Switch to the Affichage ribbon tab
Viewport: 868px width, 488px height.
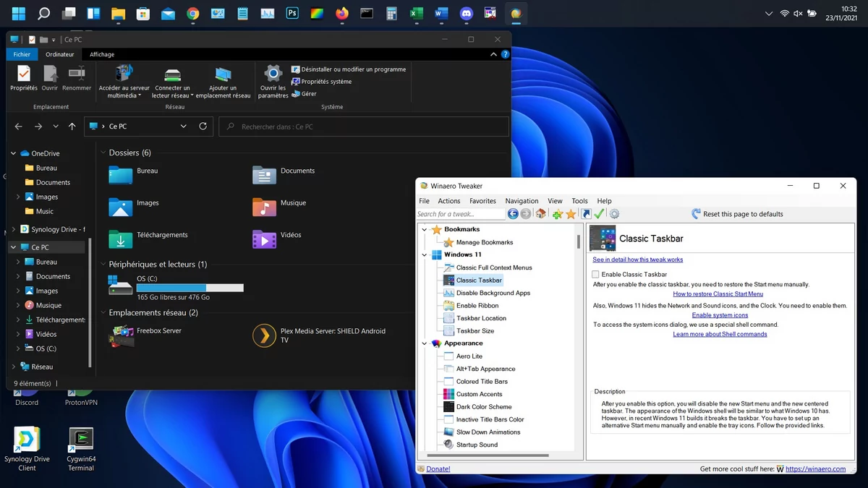[102, 54]
